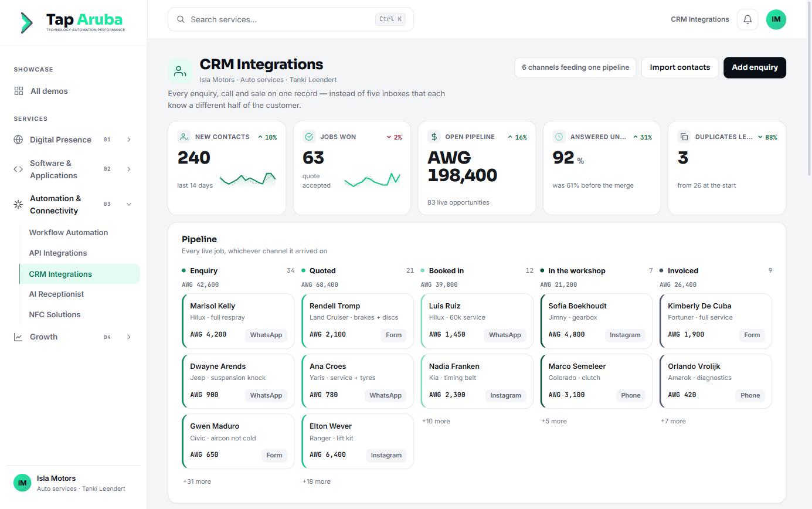
Task: Click the Invoiced column header
Action: pos(716,270)
